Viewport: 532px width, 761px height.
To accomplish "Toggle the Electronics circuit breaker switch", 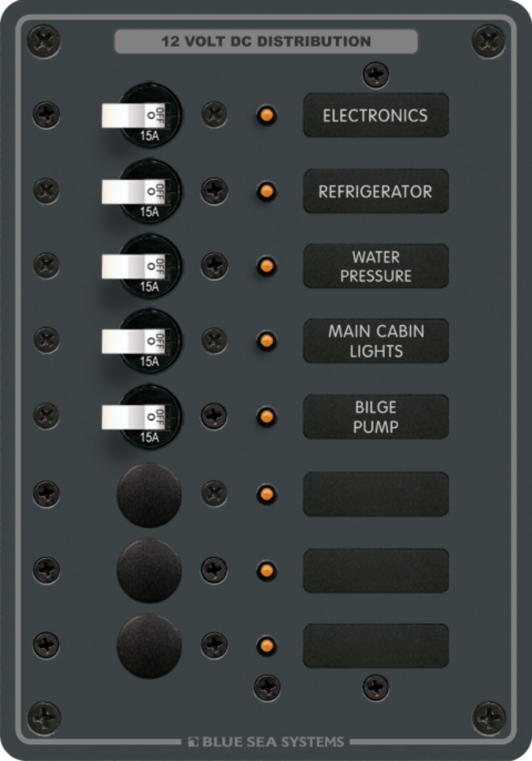I will [133, 116].
